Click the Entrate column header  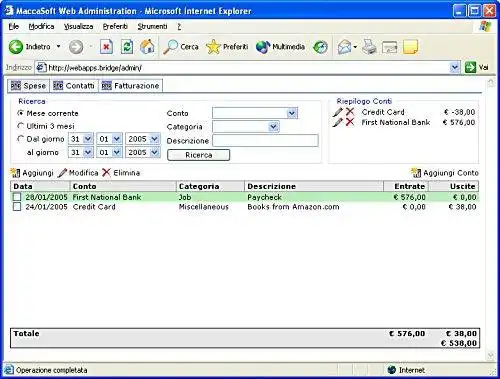pos(406,186)
